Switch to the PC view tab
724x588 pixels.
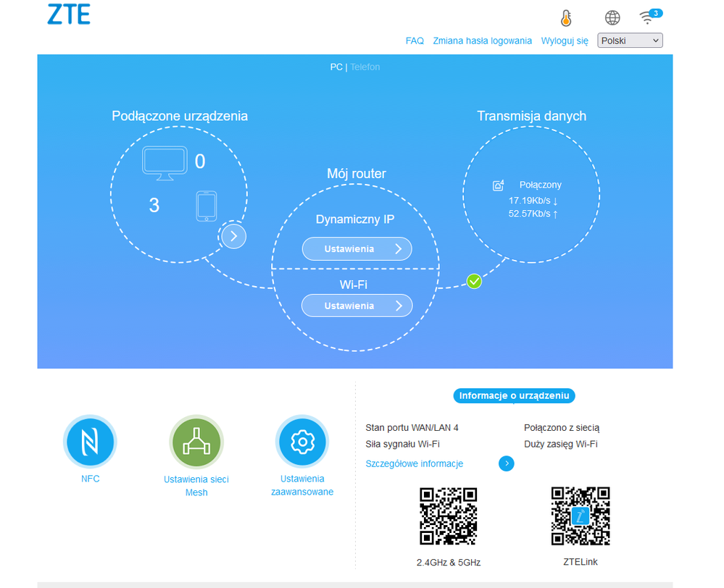click(x=336, y=67)
